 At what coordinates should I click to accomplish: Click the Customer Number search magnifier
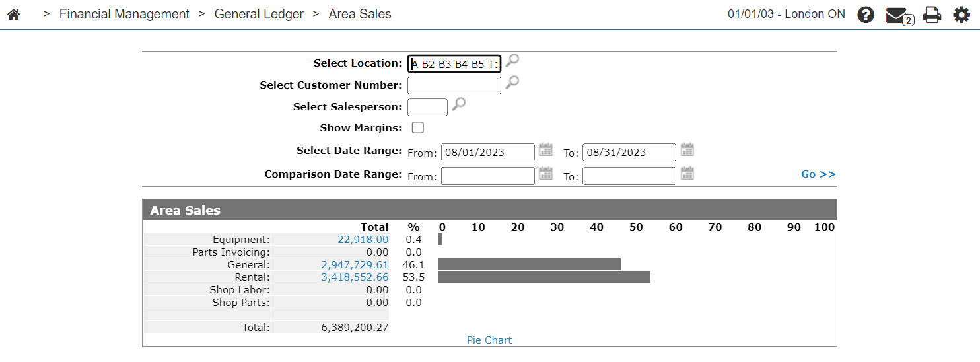(x=512, y=83)
